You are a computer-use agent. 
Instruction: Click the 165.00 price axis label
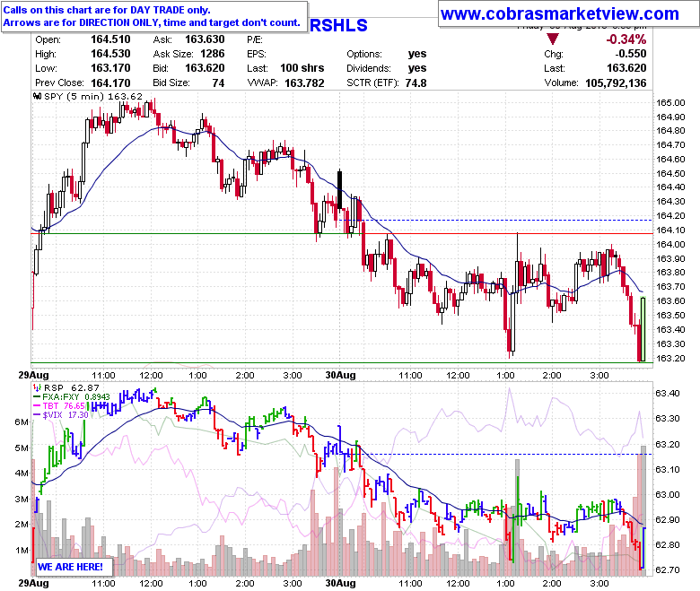(670, 103)
